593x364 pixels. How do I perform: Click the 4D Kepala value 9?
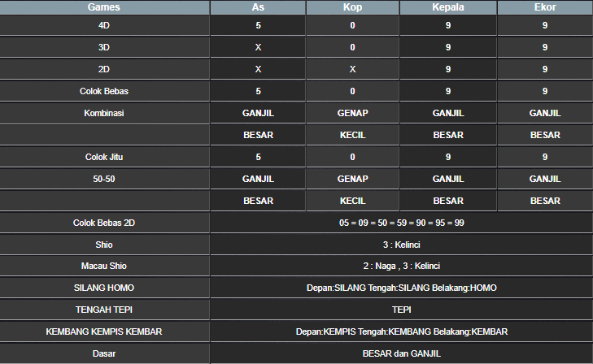click(x=448, y=25)
